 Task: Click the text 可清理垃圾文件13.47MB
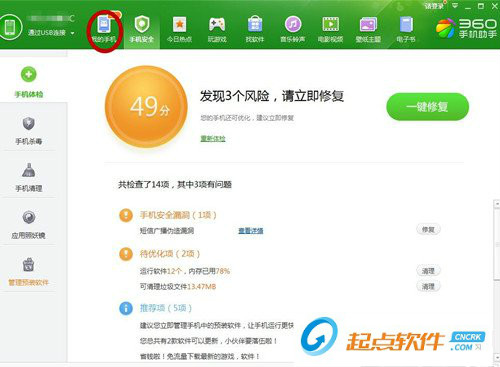click(x=178, y=286)
